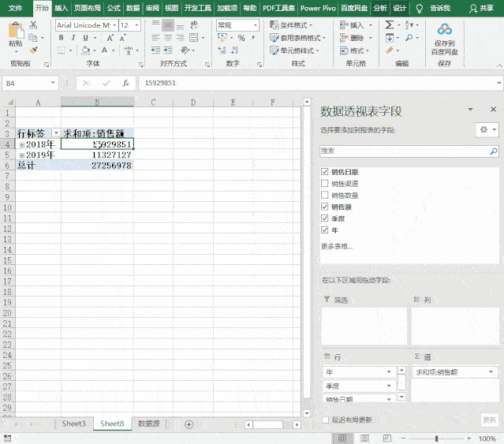Open the pivot field list gear settings
The image size is (504, 444).
click(483, 129)
